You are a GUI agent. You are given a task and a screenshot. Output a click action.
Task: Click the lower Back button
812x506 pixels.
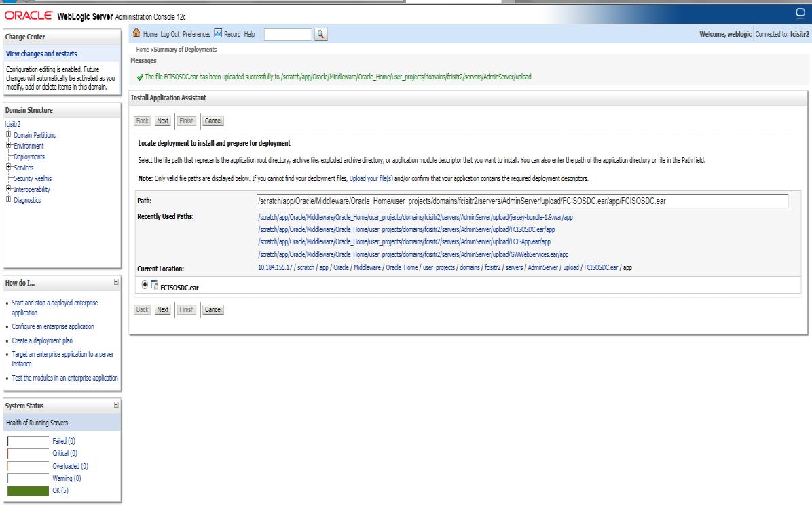pyautogui.click(x=142, y=310)
